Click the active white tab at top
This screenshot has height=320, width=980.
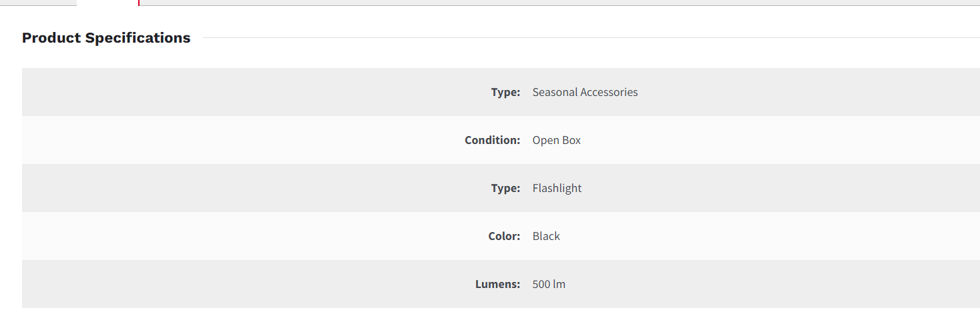coord(107,3)
